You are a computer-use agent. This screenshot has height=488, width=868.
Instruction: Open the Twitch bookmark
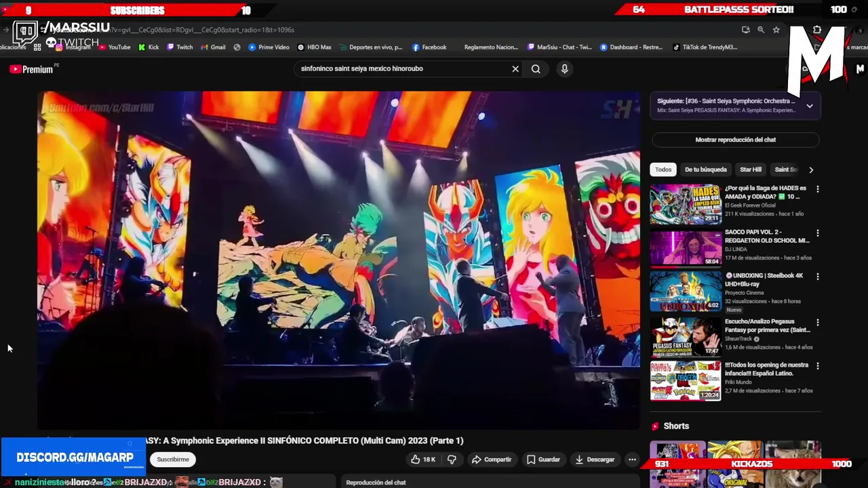pyautogui.click(x=180, y=47)
